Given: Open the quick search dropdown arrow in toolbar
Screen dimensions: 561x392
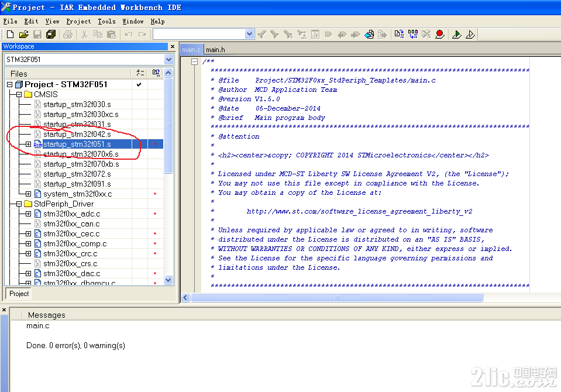Looking at the screenshot, I should [249, 34].
